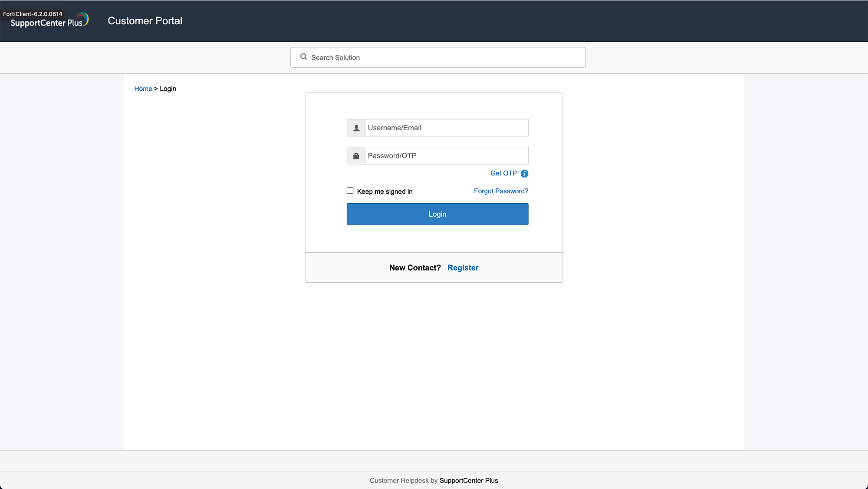Enable the Keep me signed in checkbox
This screenshot has height=489, width=868.
point(350,191)
